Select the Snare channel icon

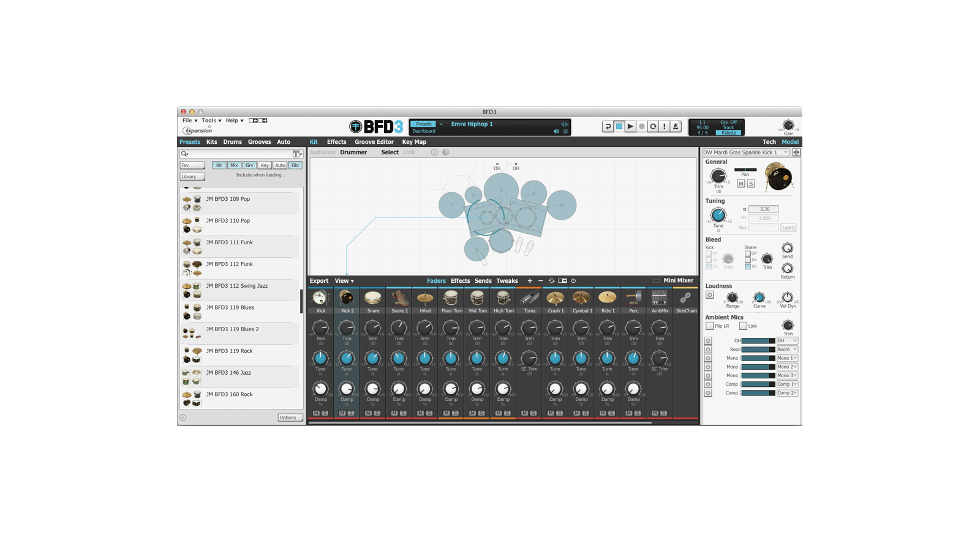(x=372, y=298)
